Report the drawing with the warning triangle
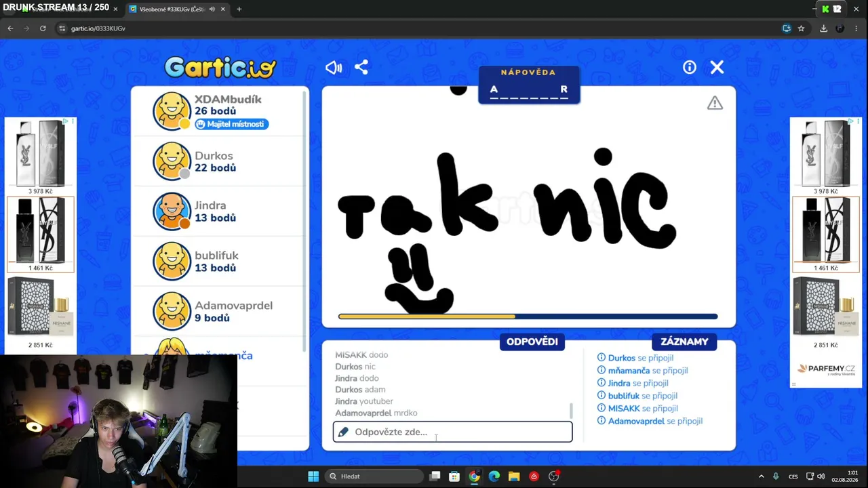 715,103
